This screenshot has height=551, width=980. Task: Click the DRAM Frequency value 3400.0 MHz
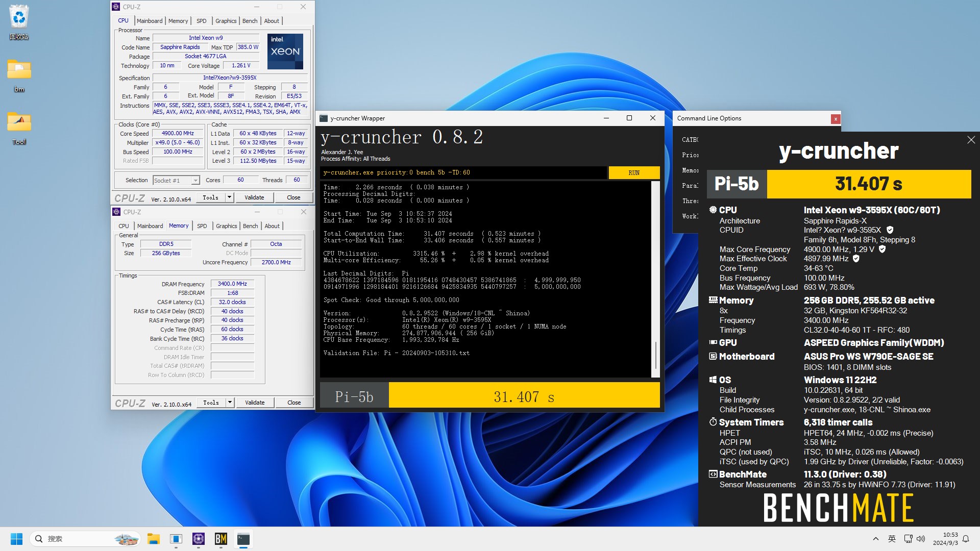tap(232, 284)
